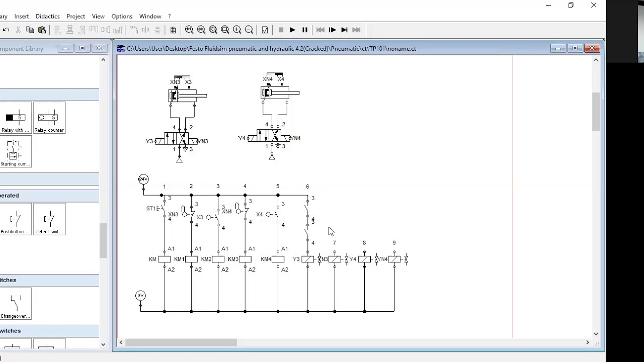Viewport: 644px width, 362px height.
Task: Click the horizontal scroll right arrow
Action: point(587,342)
